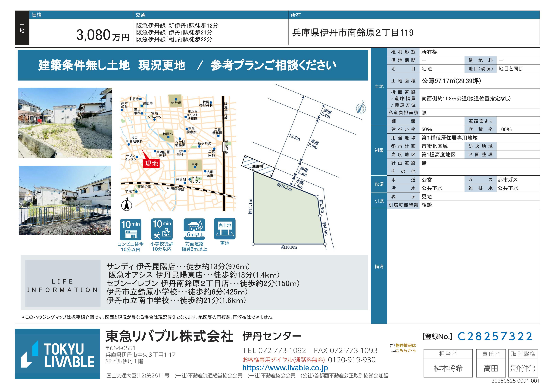Select the 3,080万円 price field
The image size is (555, 392).
103,35
